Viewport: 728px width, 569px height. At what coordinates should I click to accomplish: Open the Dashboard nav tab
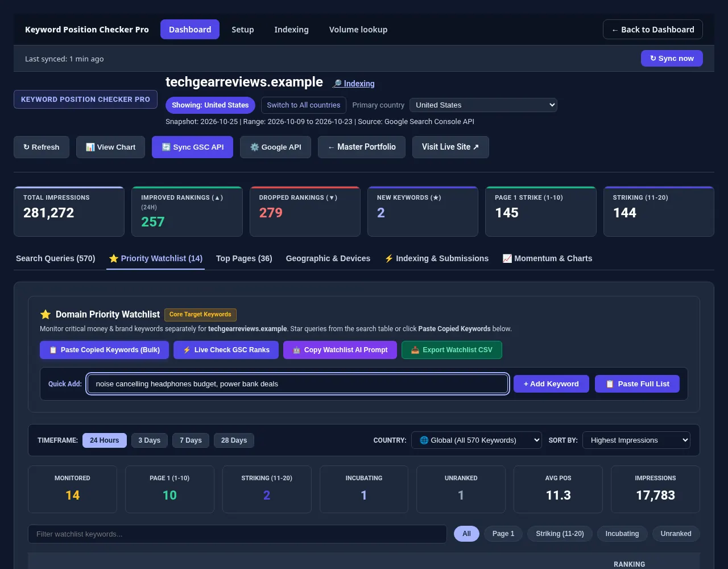pos(190,30)
